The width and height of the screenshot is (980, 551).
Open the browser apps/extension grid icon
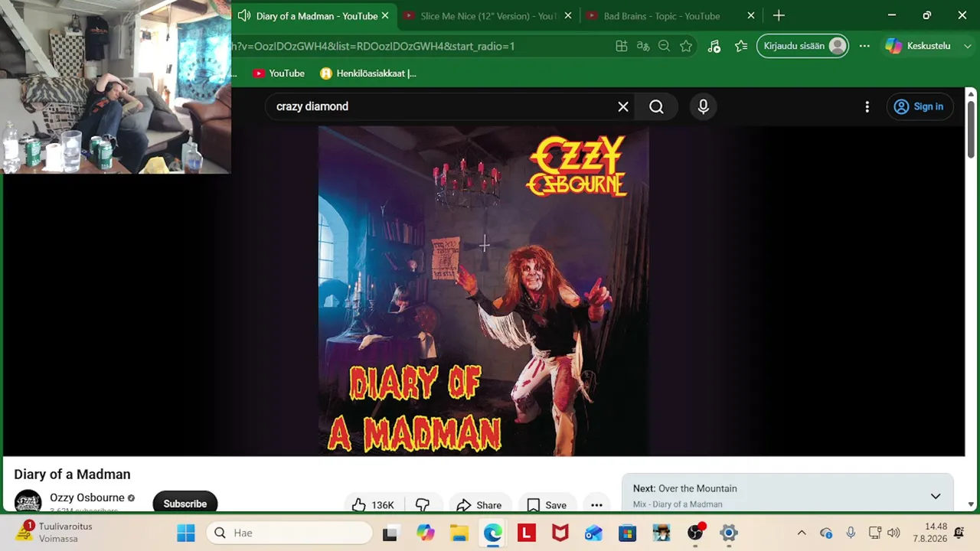coord(622,46)
